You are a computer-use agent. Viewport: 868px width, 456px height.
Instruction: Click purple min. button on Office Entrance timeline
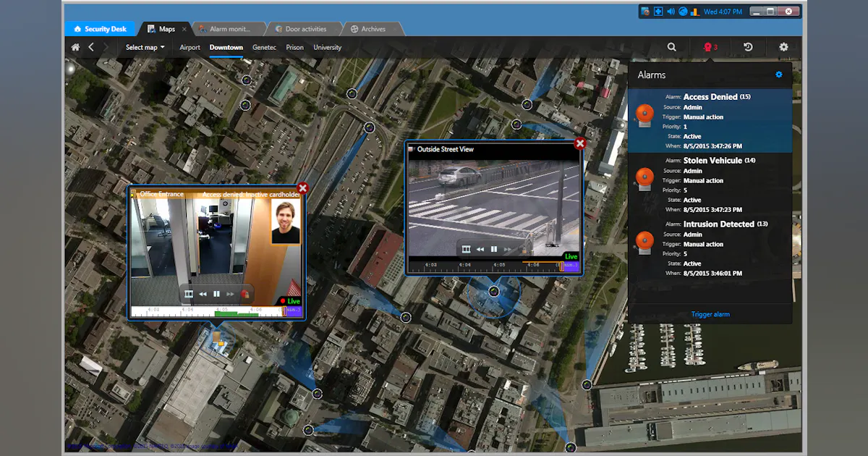tap(294, 312)
